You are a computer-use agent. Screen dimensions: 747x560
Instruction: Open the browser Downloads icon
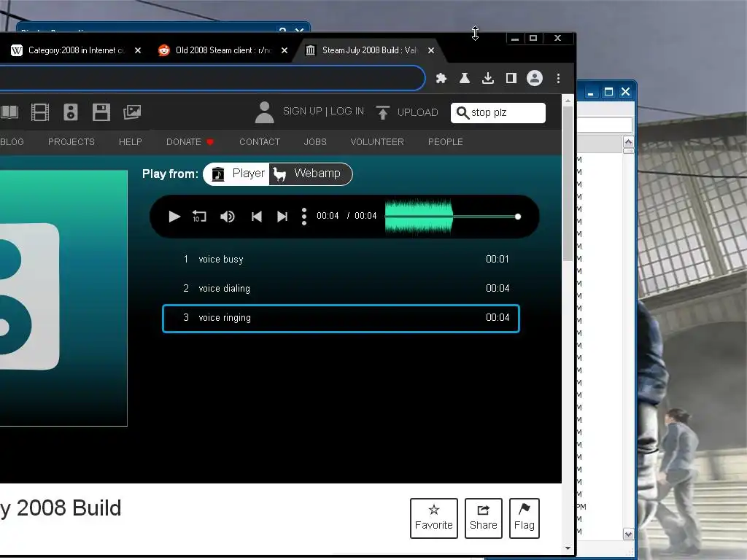click(x=488, y=78)
